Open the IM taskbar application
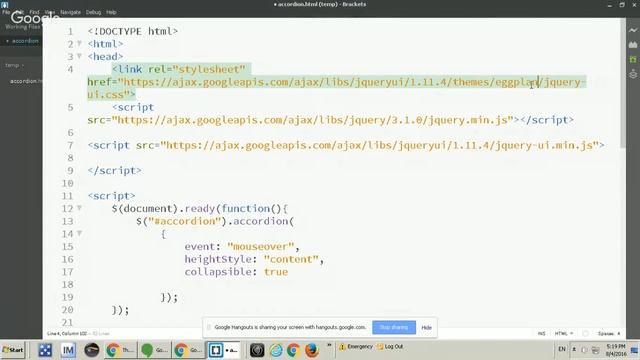 pos(68,350)
